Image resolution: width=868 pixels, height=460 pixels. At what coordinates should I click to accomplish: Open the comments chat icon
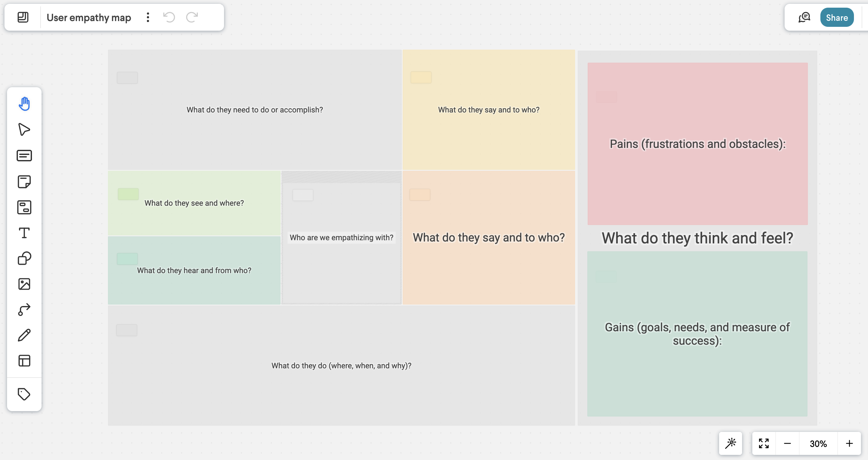[x=804, y=17]
